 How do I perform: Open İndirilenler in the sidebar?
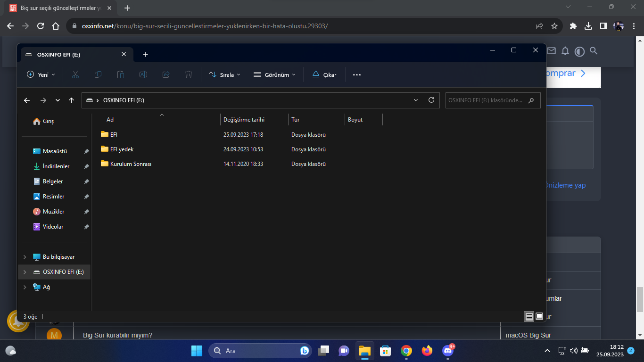coord(56,166)
